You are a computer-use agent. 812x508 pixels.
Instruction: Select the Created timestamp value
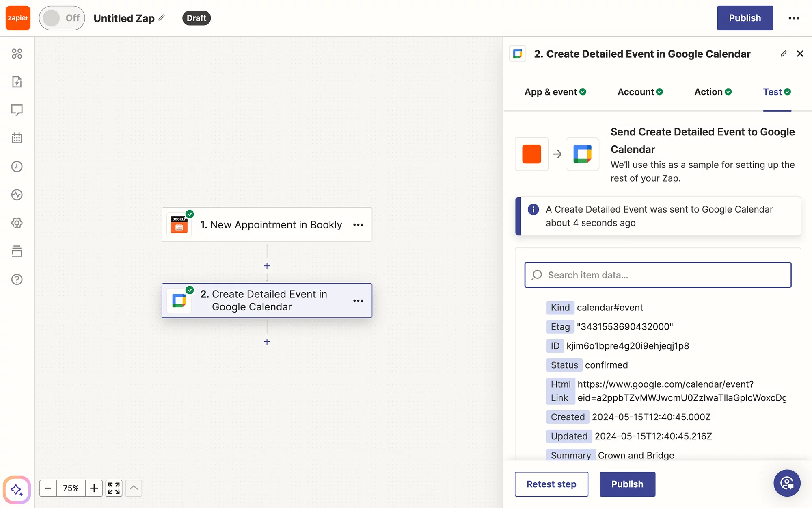[x=651, y=417]
